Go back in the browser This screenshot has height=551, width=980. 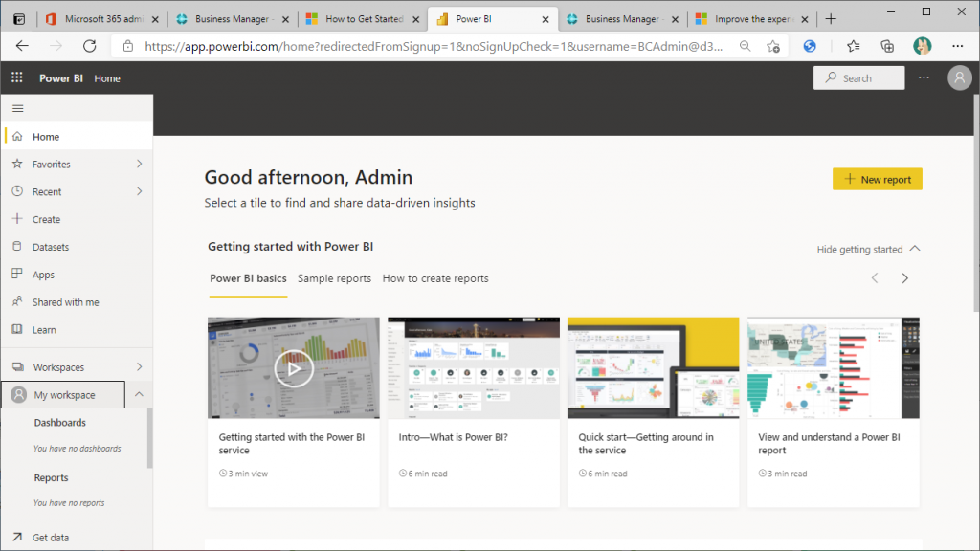(23, 46)
